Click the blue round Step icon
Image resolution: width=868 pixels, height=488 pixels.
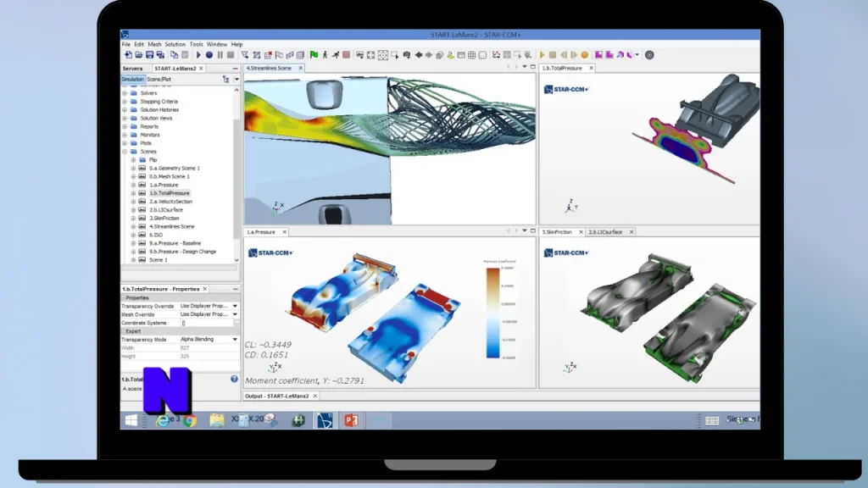(x=209, y=55)
